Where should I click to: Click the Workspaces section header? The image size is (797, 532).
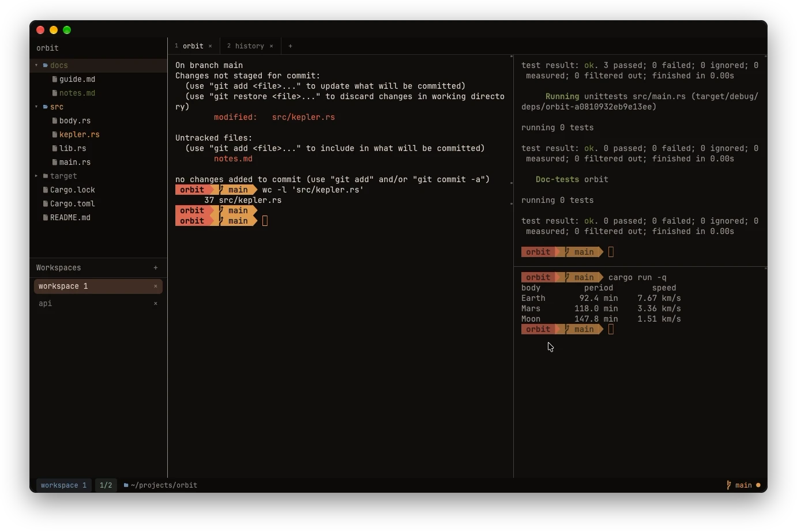(59, 267)
